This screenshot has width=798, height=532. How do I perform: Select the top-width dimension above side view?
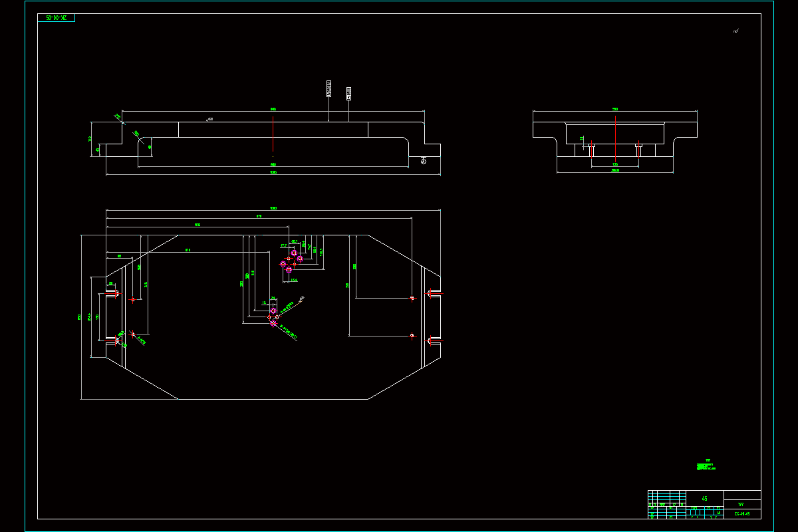(615, 109)
